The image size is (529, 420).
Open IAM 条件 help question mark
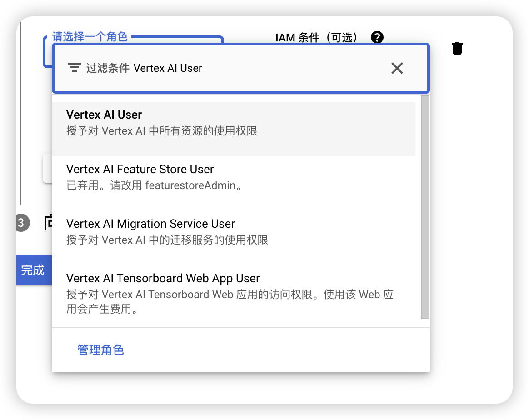[377, 37]
